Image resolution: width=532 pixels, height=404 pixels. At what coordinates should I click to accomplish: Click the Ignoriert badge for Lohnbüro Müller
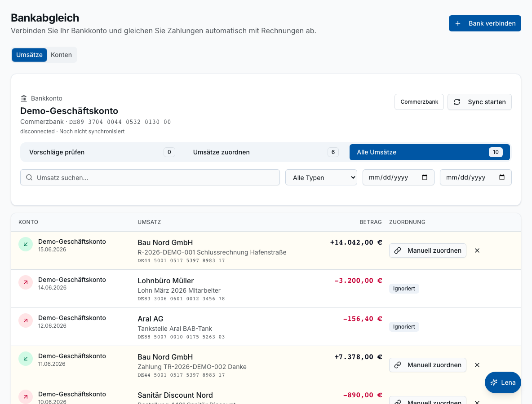404,289
